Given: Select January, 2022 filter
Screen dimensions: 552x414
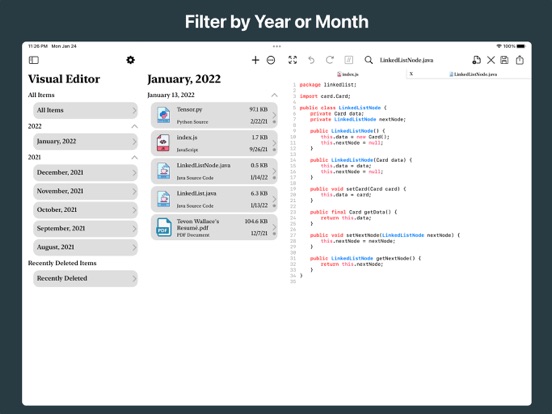Looking at the screenshot, I should [x=85, y=142].
